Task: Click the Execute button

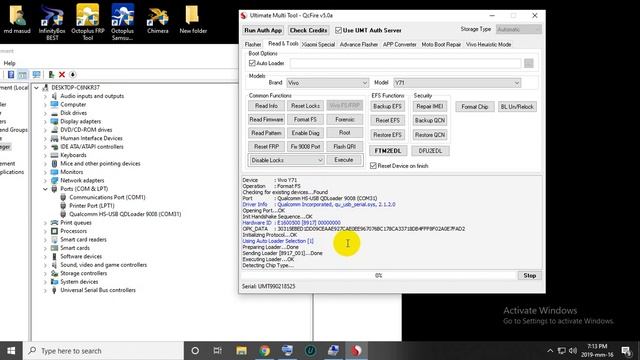Action: (344, 160)
